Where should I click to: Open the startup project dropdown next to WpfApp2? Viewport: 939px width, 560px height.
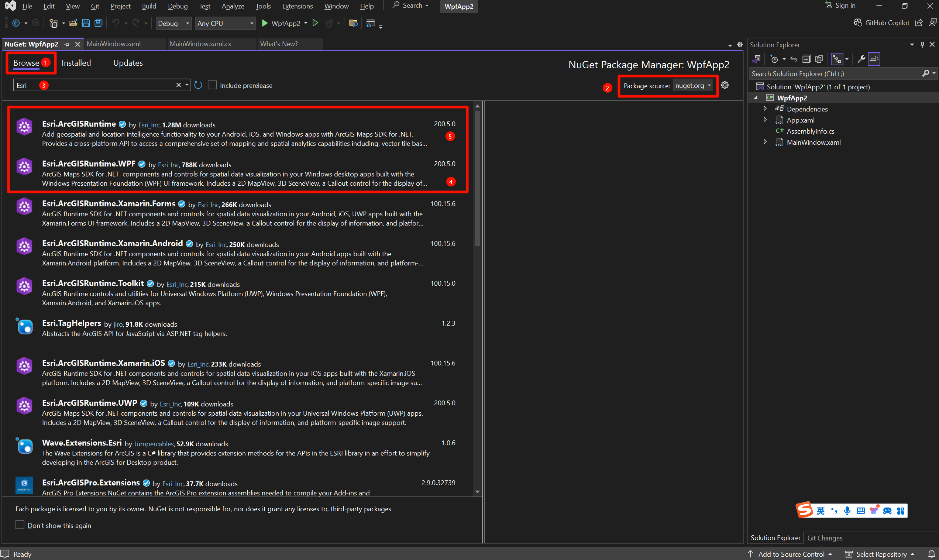(x=306, y=23)
